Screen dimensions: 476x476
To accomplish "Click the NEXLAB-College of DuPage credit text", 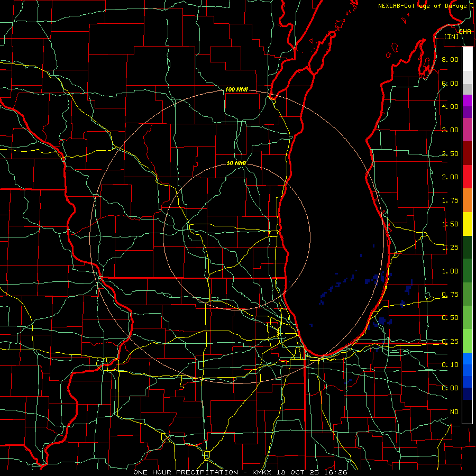I will click(422, 6).
